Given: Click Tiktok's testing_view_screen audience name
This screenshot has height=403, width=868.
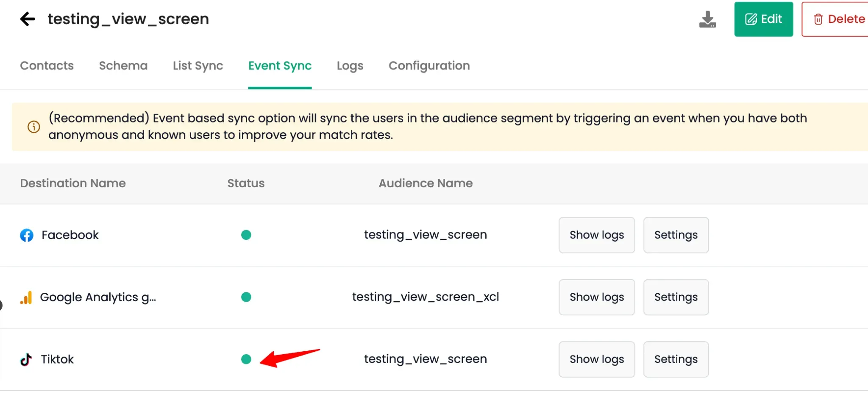Looking at the screenshot, I should [x=426, y=359].
